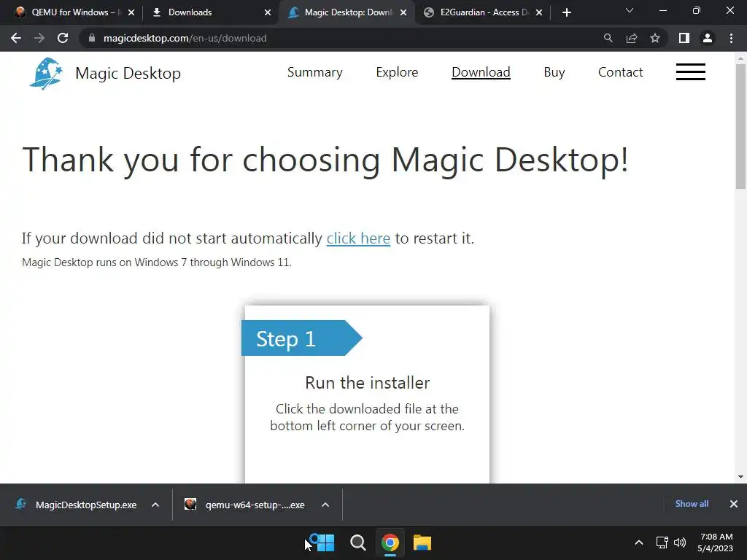747x560 pixels.
Task: Click the lock icon in the address bar
Action: click(92, 38)
